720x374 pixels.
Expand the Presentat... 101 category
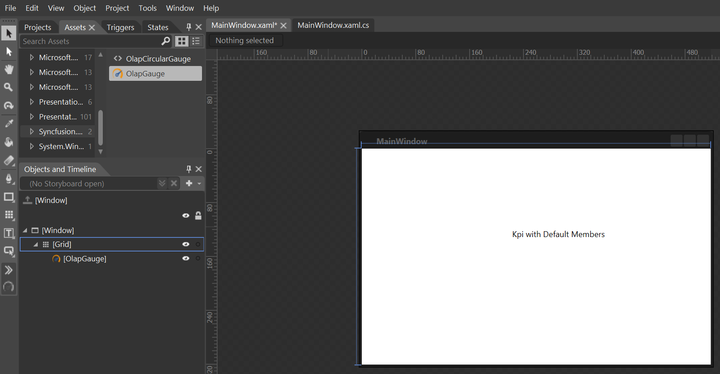[x=32, y=117]
